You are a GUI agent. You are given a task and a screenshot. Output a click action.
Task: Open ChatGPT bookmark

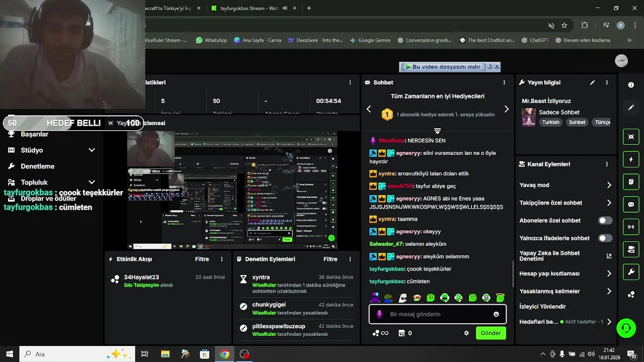535,40
